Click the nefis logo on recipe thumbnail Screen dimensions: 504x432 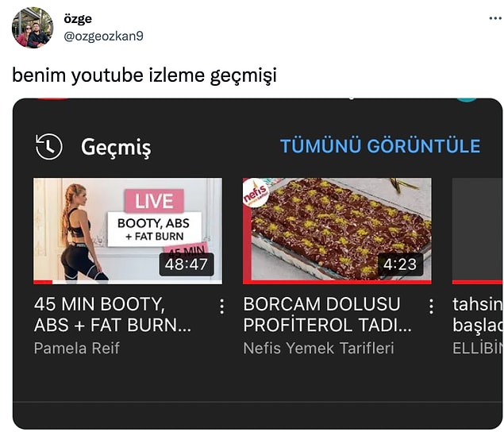(256, 193)
